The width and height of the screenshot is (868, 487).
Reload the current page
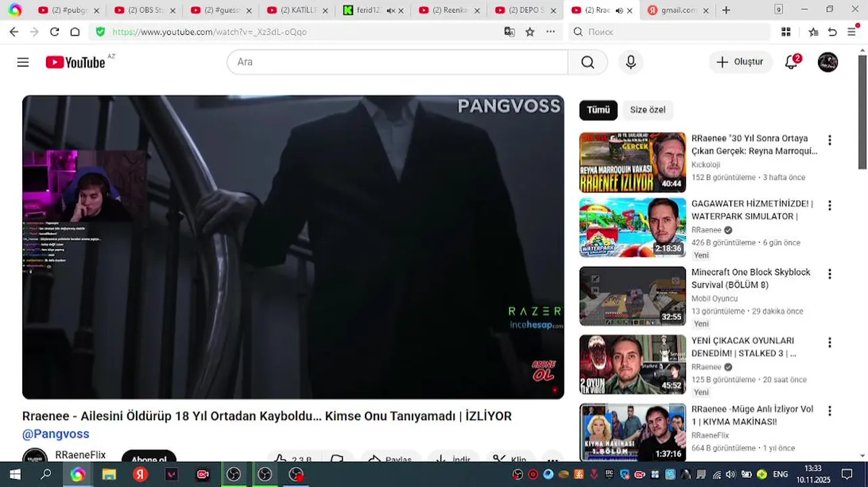pyautogui.click(x=55, y=32)
